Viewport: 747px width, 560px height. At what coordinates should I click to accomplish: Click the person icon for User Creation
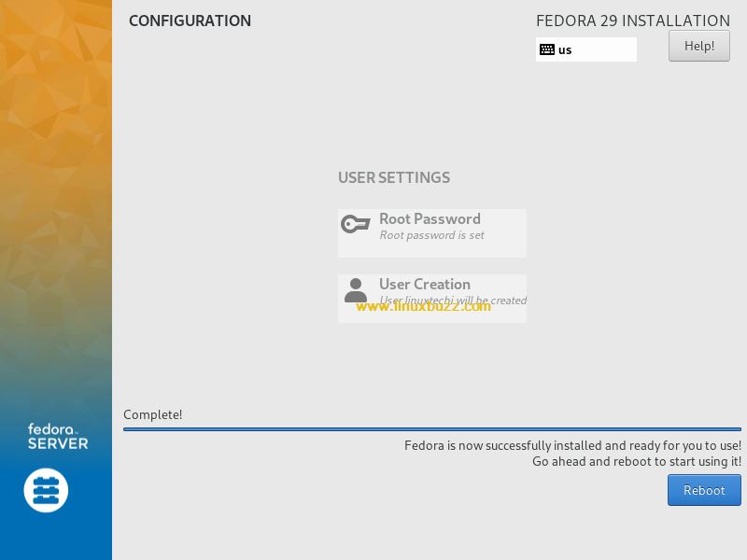click(356, 290)
